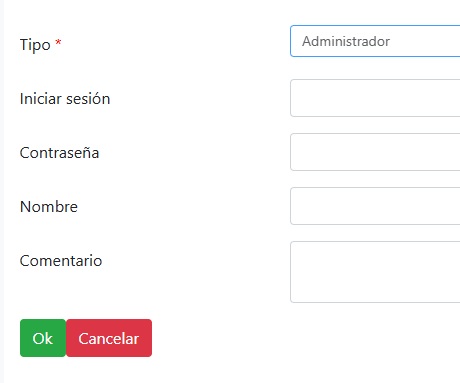Select the Administrador text in the Tipo combo
Screen dimensions: 460x383
tap(346, 41)
